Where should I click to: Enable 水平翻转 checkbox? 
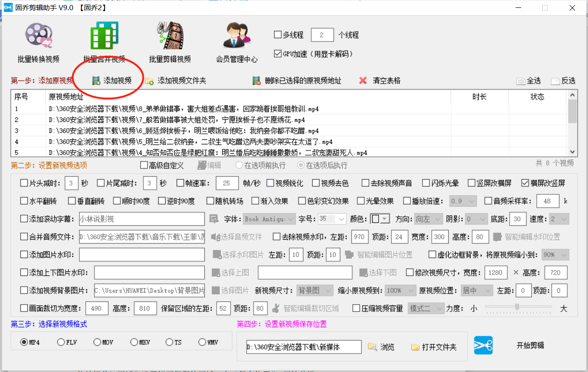tap(24, 201)
